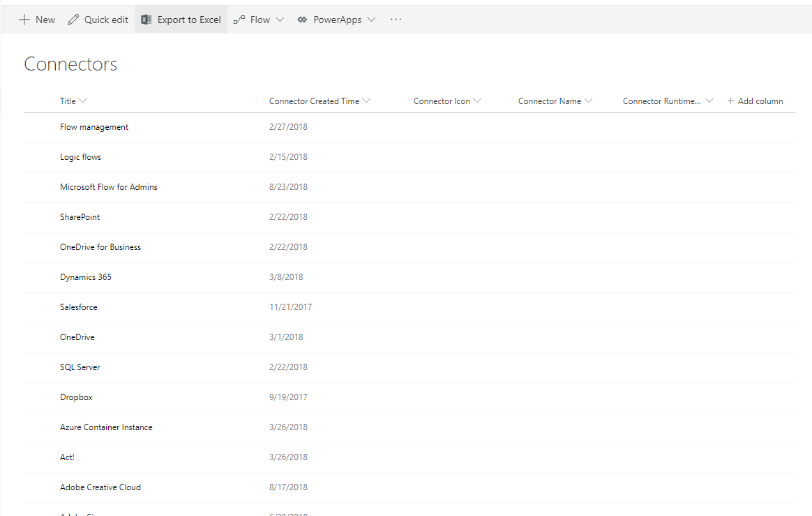Viewport: 812px width, 516px height.
Task: Open the Connector Runtime column chevron
Action: (x=709, y=101)
